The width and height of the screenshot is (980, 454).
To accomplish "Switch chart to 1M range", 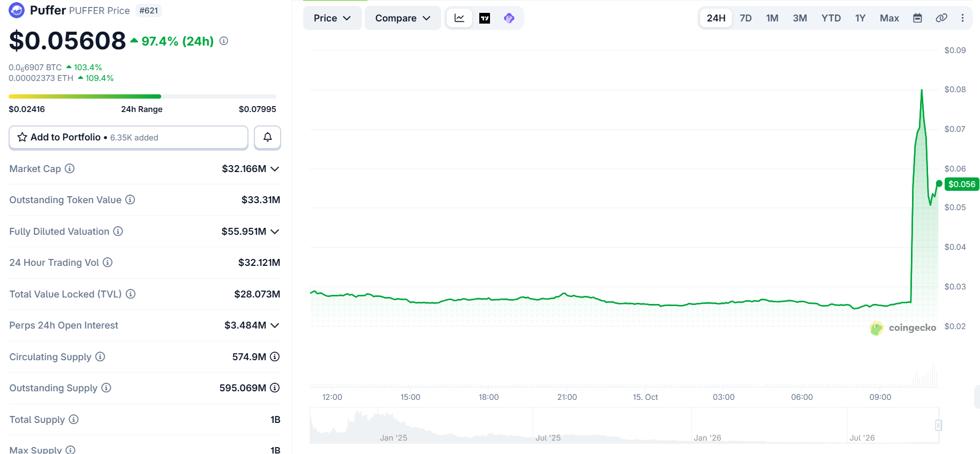I will (x=772, y=18).
